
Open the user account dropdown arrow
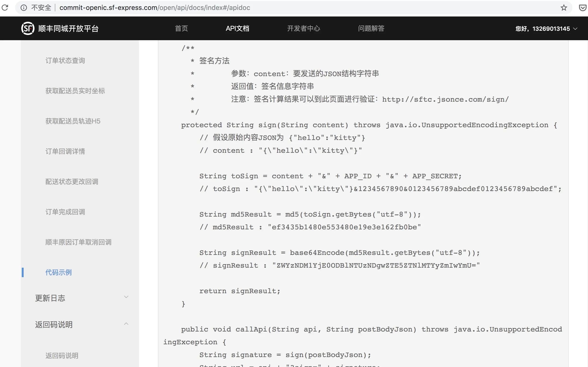pos(575,29)
